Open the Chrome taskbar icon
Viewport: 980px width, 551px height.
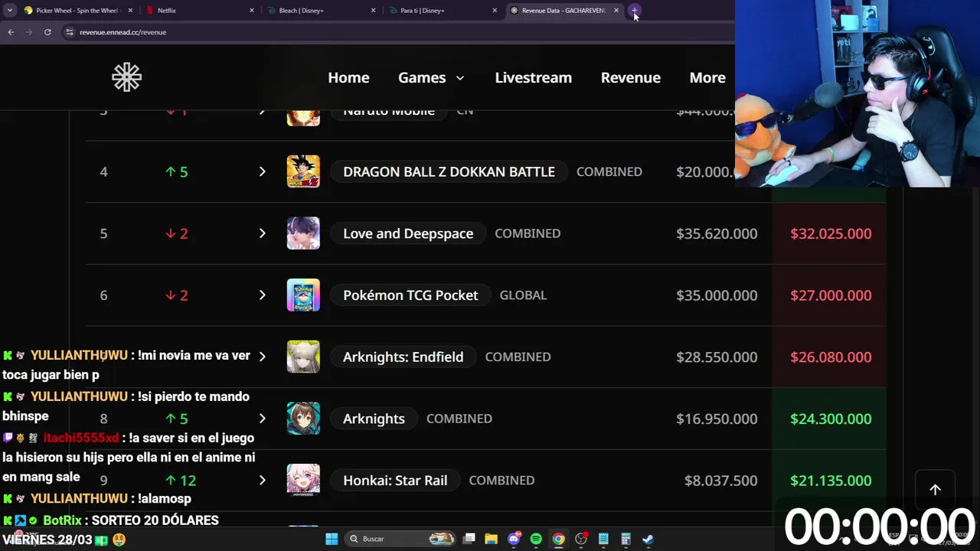558,539
